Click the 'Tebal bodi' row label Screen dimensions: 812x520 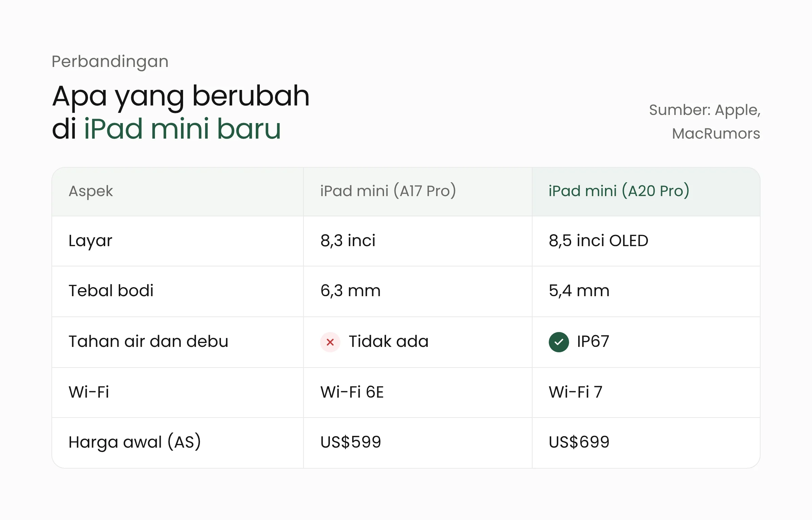111,291
